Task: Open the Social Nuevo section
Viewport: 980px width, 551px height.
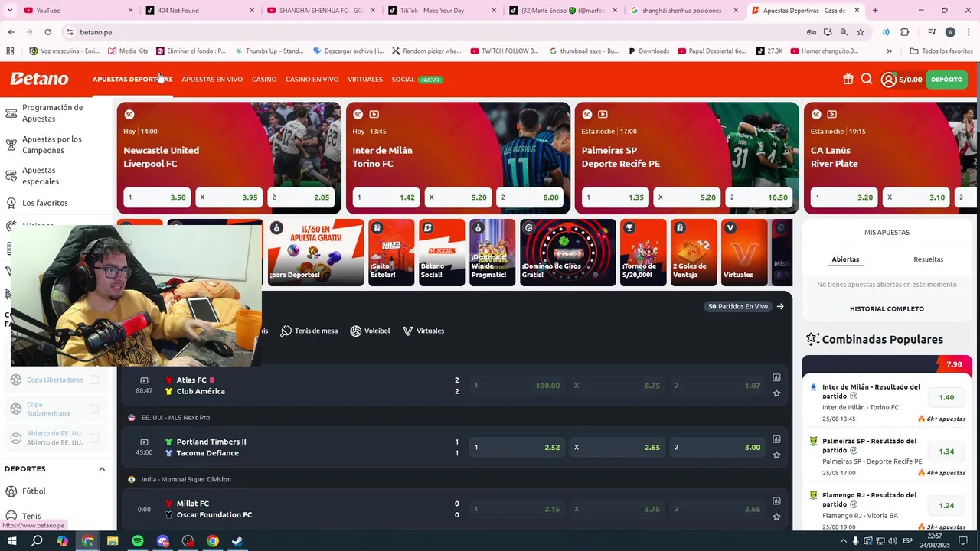Action: click(x=417, y=80)
